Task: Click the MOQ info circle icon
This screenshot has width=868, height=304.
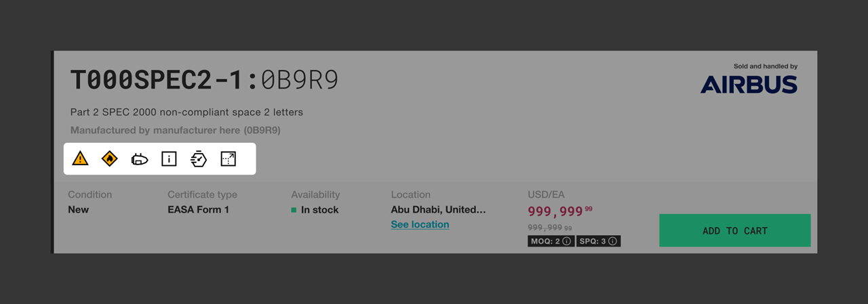Action: [566, 241]
